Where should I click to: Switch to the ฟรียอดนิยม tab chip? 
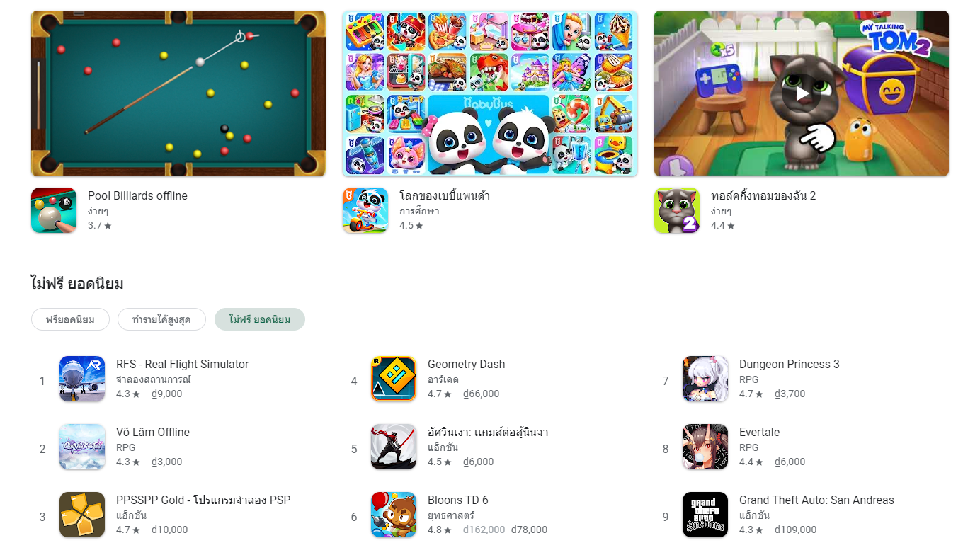(x=70, y=319)
